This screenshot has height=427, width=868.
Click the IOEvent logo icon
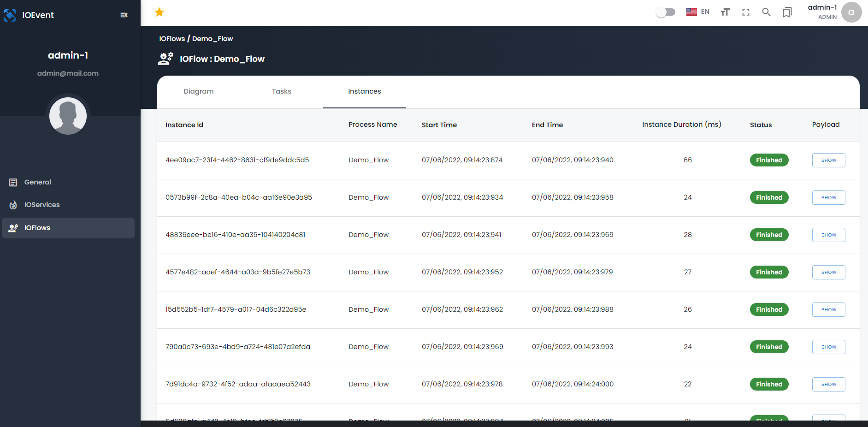(x=10, y=15)
